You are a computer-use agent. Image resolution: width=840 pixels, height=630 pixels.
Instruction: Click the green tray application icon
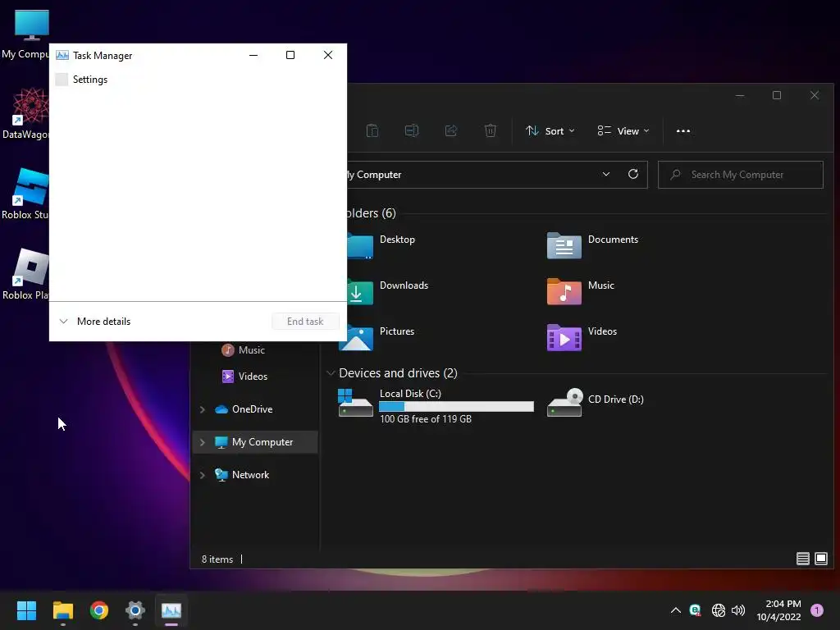pos(696,610)
